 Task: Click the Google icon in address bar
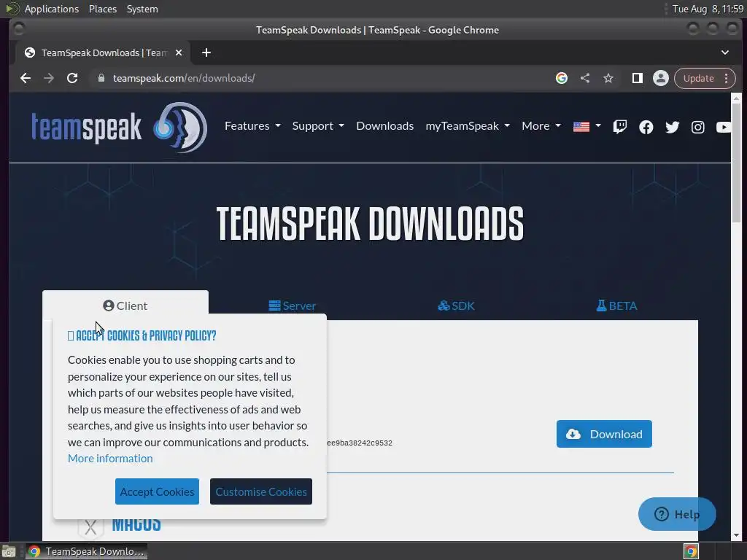pyautogui.click(x=562, y=78)
